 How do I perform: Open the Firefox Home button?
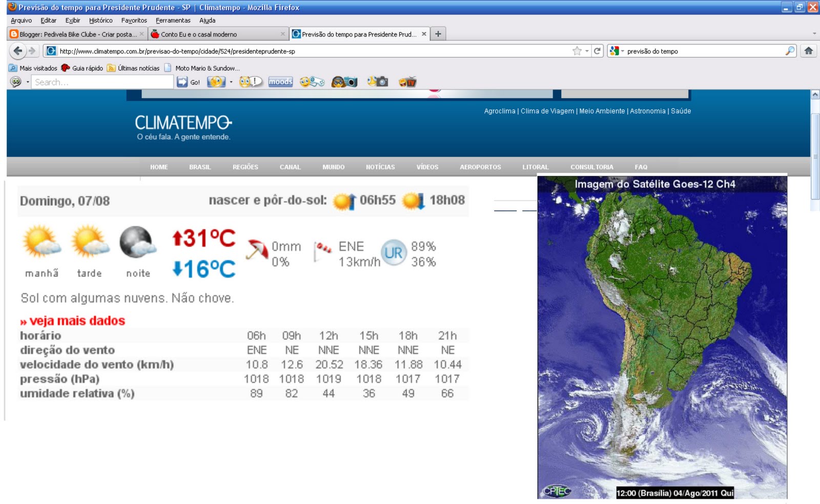(809, 51)
